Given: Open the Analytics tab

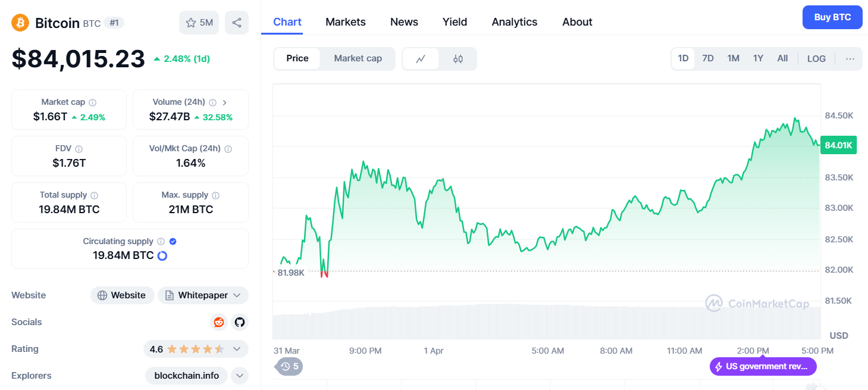Looking at the screenshot, I should coord(514,22).
